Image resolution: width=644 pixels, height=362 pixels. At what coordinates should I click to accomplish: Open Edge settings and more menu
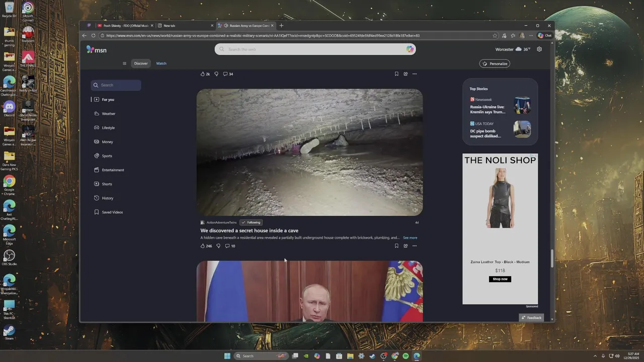[x=531, y=36]
